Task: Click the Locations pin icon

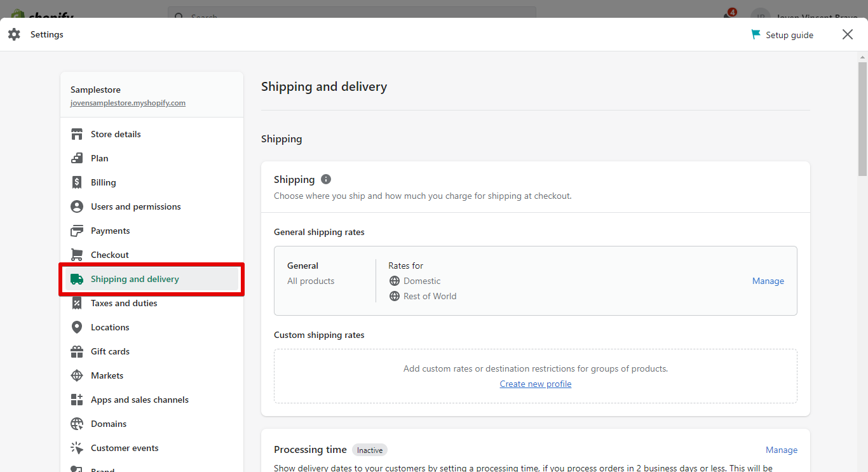Action: click(x=76, y=327)
